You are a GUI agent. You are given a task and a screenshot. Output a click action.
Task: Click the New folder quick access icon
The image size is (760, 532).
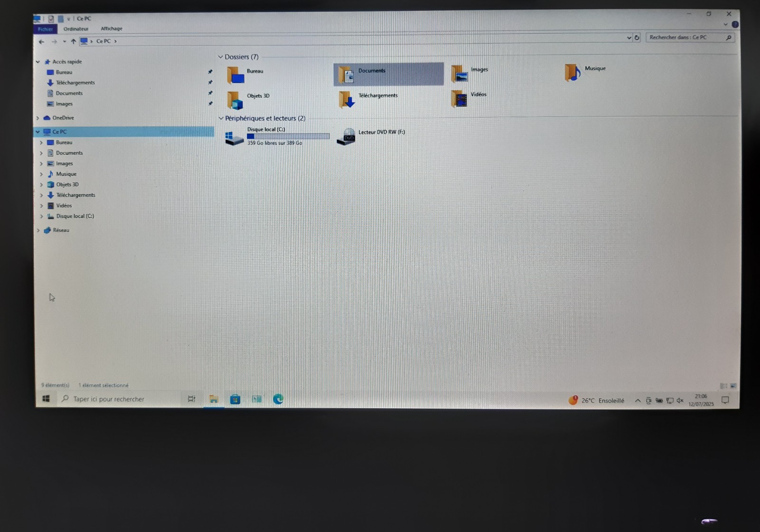pos(61,19)
